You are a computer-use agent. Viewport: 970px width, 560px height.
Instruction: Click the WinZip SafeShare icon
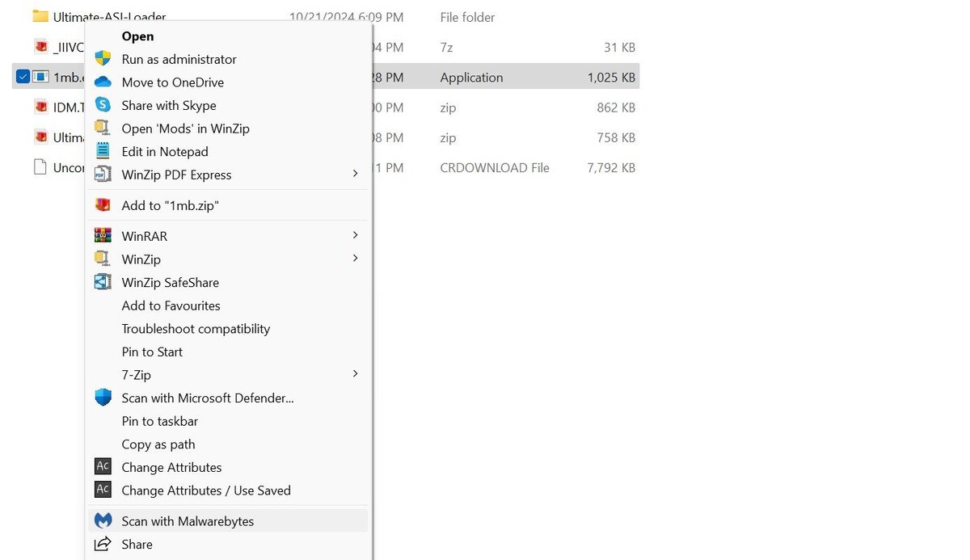(103, 282)
